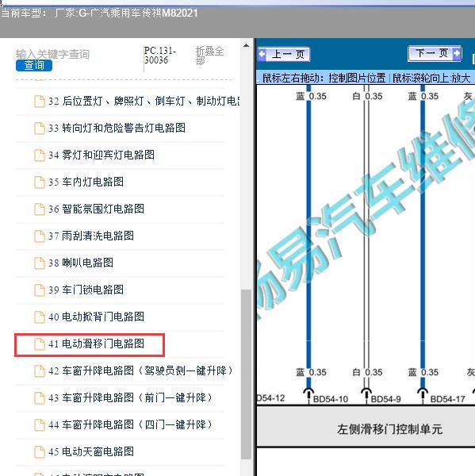Viewport: 475px width, 476px height.
Task: Click the 当前车型 vehicle header text
Action: pyautogui.click(x=99, y=13)
